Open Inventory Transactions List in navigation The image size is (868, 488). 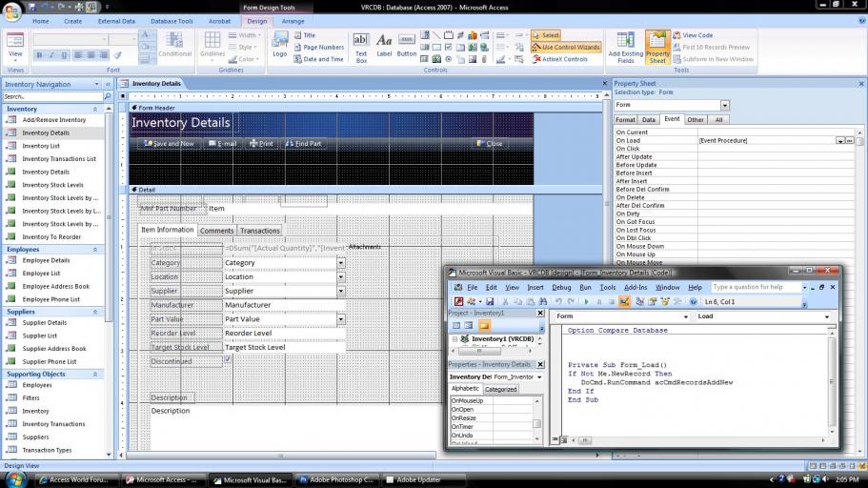click(59, 159)
